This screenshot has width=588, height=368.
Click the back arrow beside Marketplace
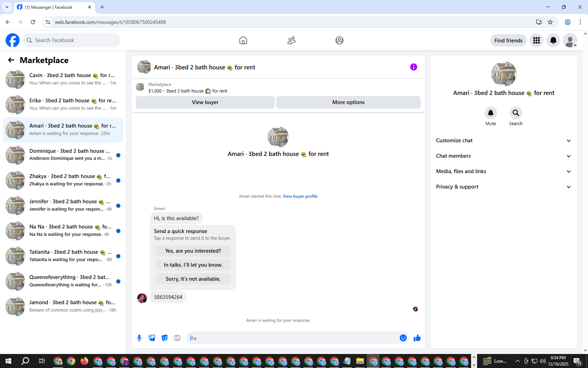point(11,60)
